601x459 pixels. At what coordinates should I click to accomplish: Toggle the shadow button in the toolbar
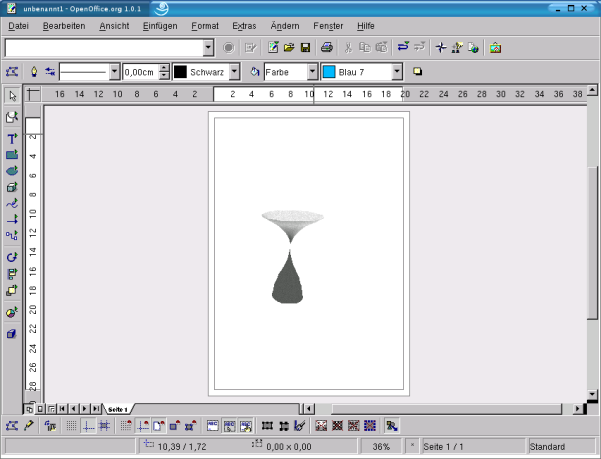pos(417,72)
